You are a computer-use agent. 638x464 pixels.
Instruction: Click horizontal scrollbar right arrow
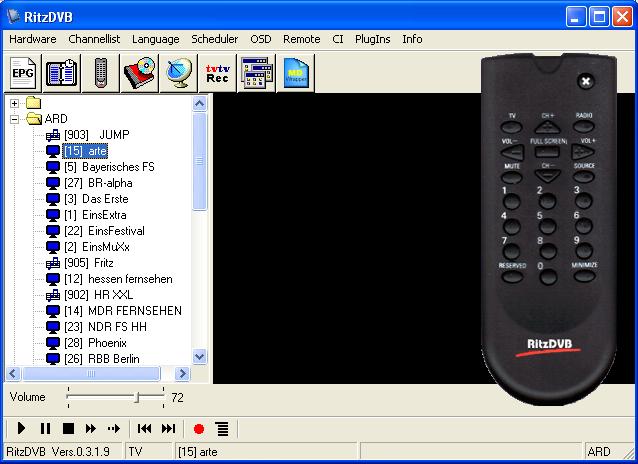point(183,373)
